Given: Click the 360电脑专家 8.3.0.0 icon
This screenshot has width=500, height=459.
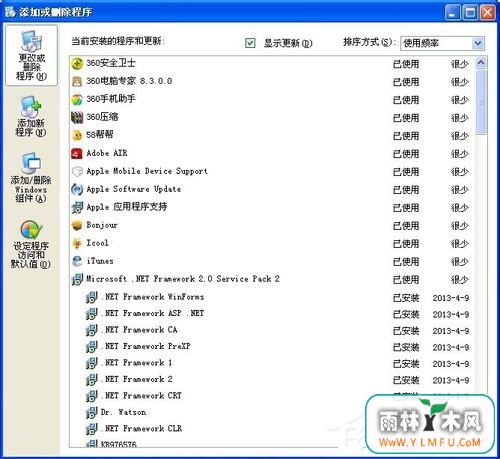Looking at the screenshot, I should coord(77,81).
